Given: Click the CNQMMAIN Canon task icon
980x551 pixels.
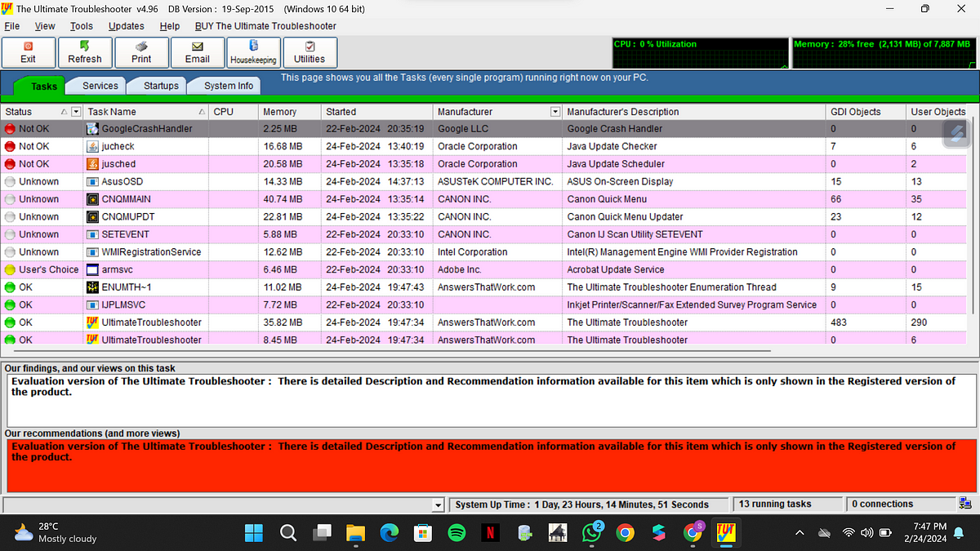Looking at the screenshot, I should (x=93, y=199).
